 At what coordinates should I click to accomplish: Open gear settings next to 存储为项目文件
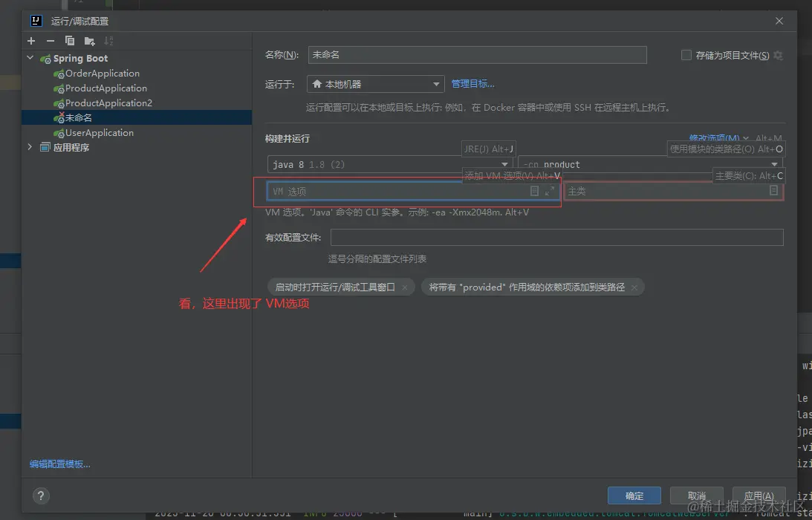pyautogui.click(x=778, y=55)
